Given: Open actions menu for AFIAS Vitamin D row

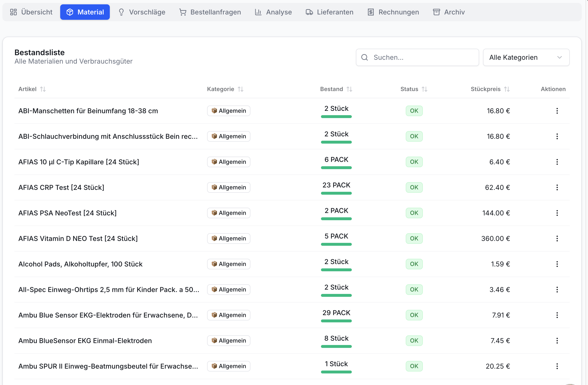Looking at the screenshot, I should pyautogui.click(x=557, y=238).
